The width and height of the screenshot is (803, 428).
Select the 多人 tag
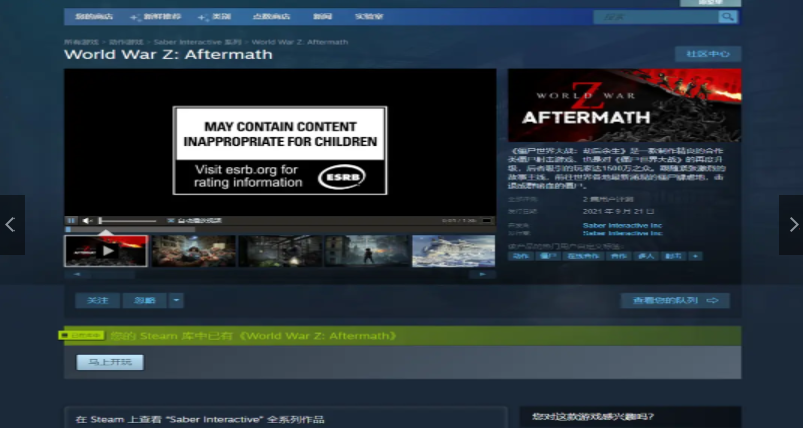[x=646, y=256]
